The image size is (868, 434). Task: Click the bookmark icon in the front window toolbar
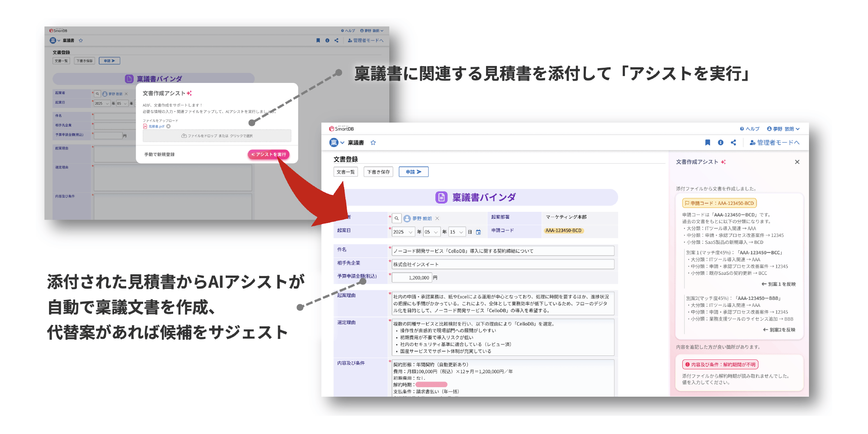coord(708,142)
